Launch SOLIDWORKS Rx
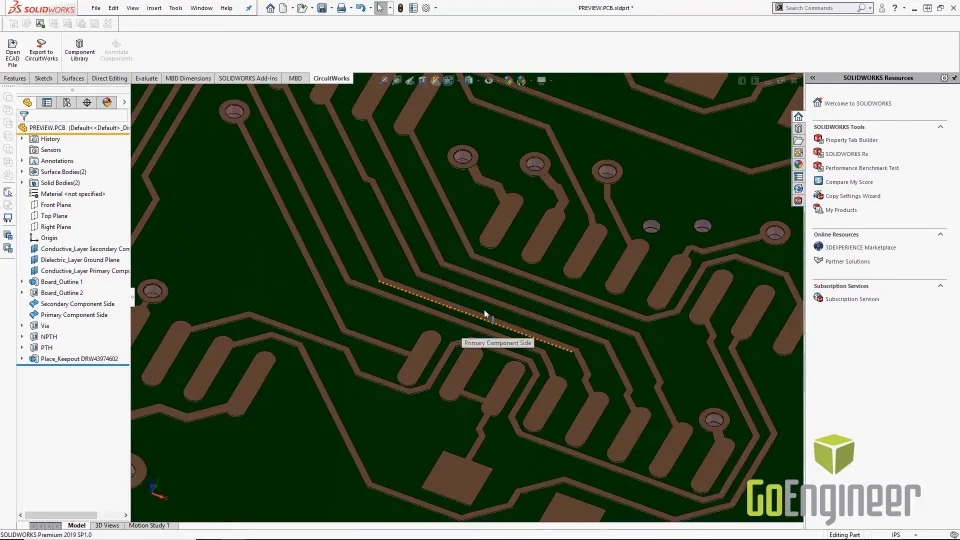The image size is (960, 540). pos(846,154)
